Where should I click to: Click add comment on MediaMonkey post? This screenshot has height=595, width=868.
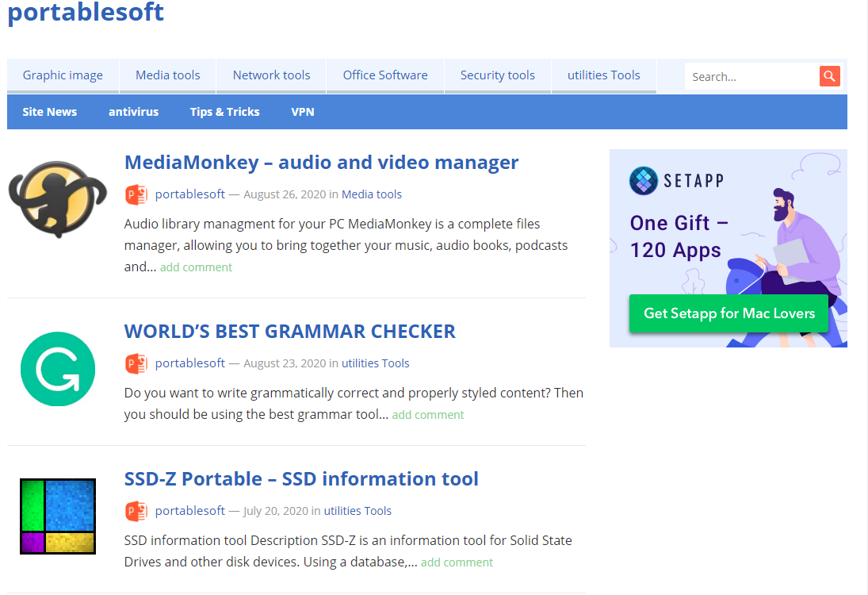[196, 267]
